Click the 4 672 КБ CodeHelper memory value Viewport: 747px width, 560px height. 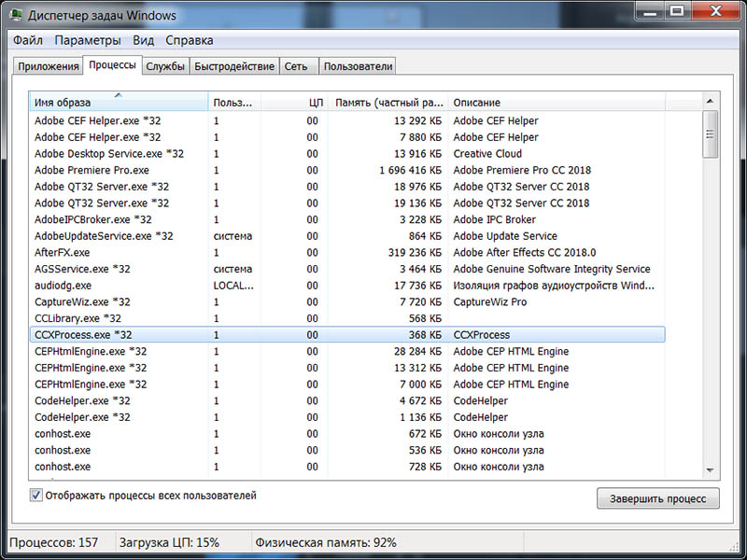pyautogui.click(x=421, y=400)
